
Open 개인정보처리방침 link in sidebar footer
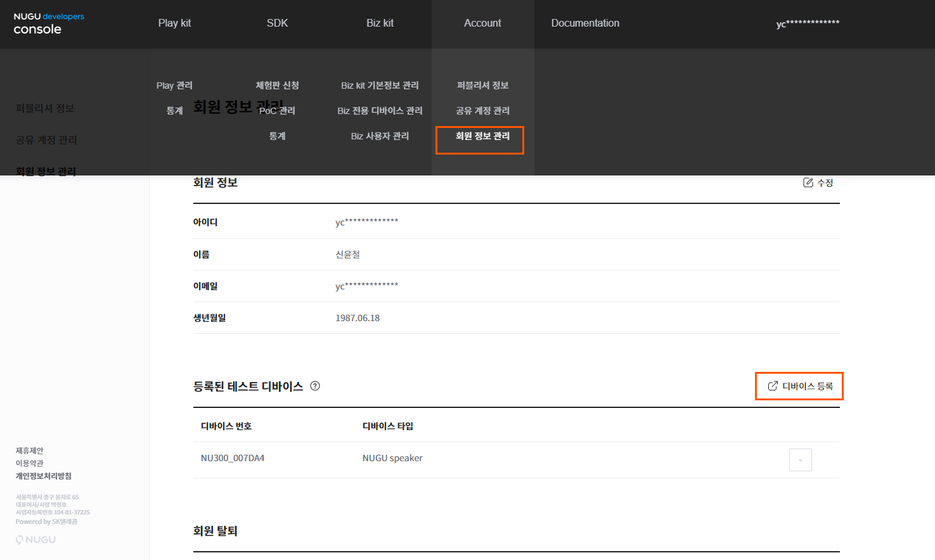[44, 476]
